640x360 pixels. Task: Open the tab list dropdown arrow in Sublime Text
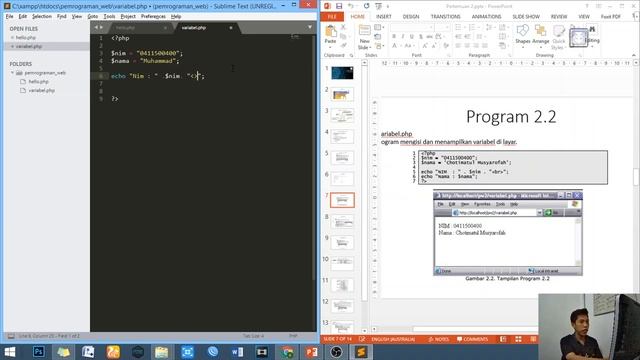[x=310, y=27]
